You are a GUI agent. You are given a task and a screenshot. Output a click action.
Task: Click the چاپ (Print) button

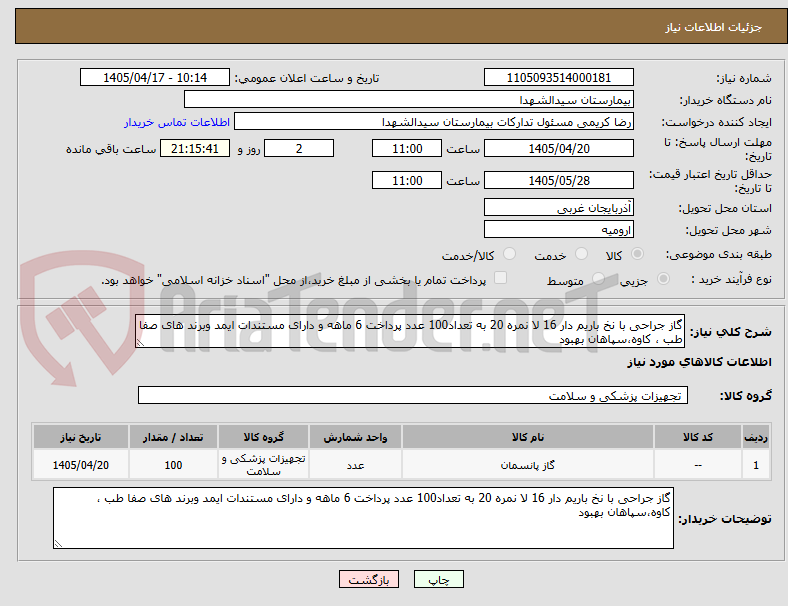[x=438, y=579]
